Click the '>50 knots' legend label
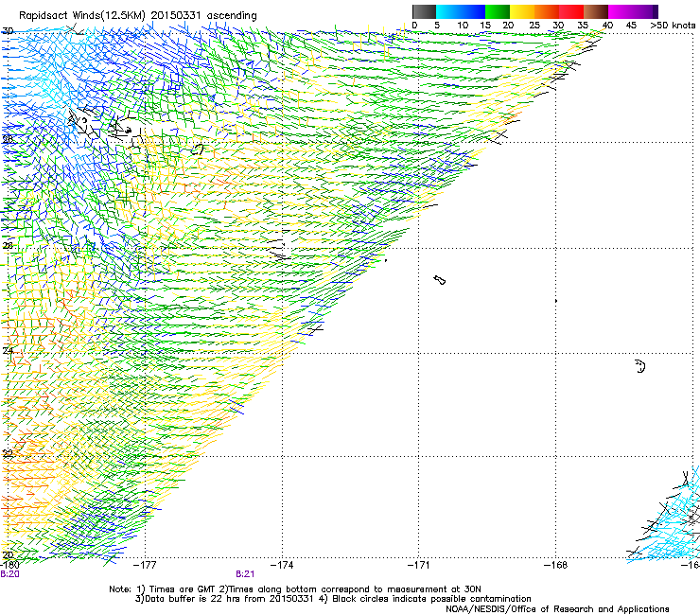Viewport: 700px width, 615px height. point(673,25)
